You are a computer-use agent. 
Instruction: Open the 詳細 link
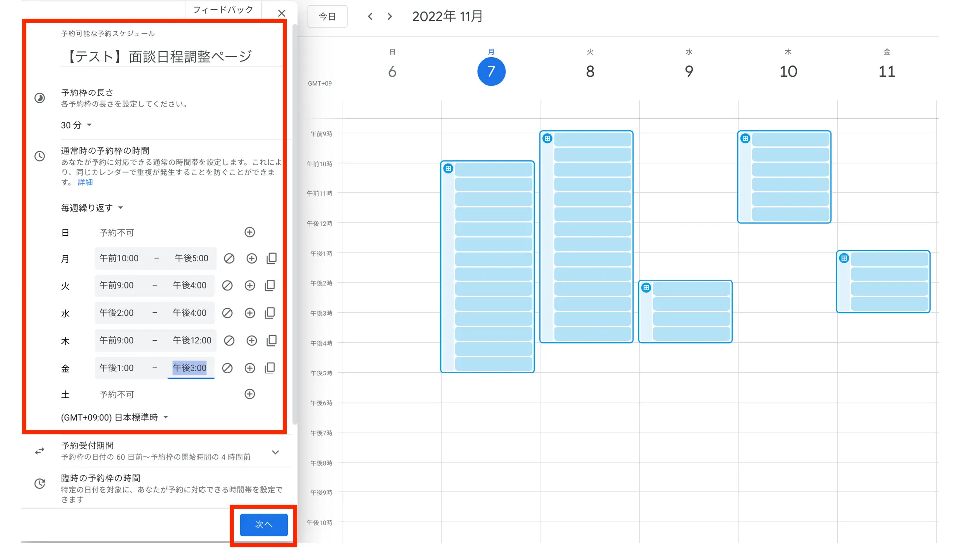(x=85, y=182)
